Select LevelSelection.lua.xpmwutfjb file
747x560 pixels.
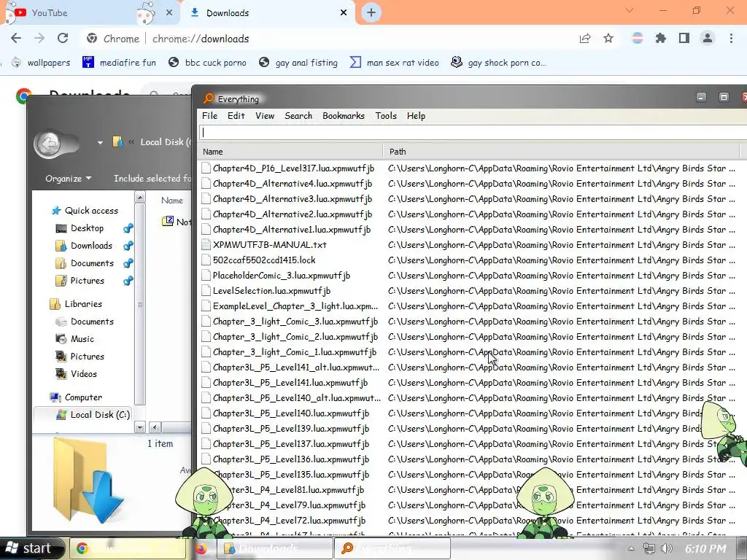271,290
